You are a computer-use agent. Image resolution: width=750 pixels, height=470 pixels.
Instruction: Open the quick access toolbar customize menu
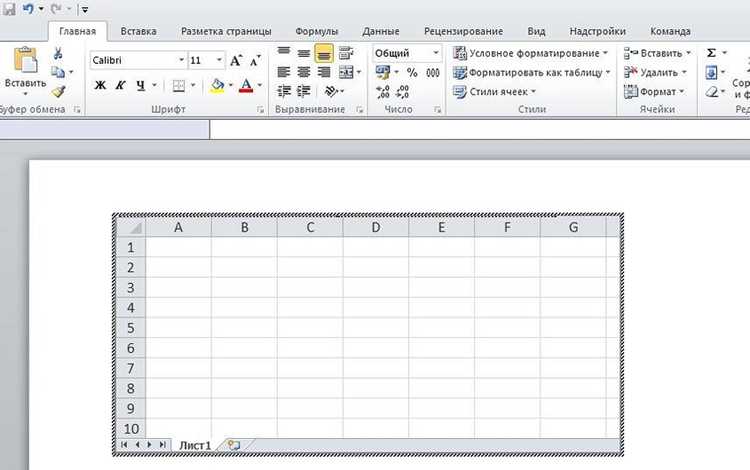(84, 9)
